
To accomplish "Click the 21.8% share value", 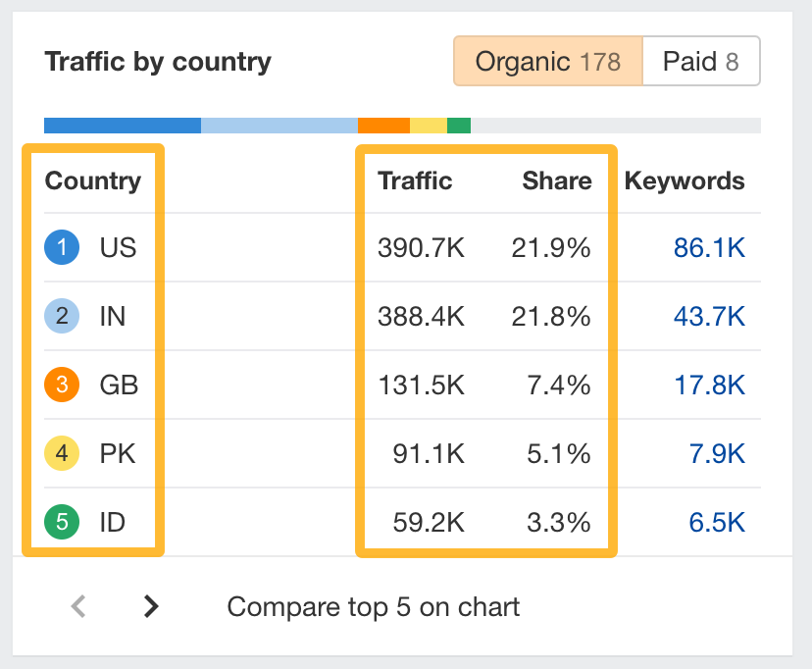I will [551, 317].
